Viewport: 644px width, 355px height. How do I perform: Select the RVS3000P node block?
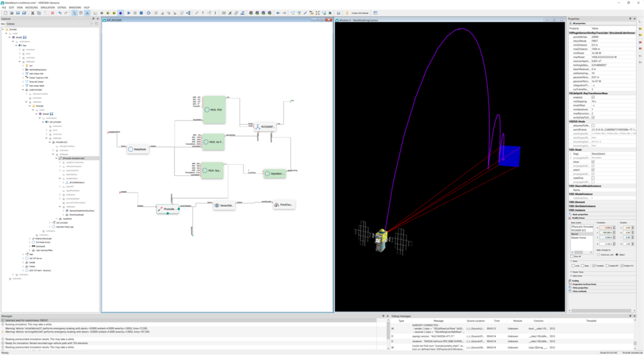pyautogui.click(x=265, y=127)
